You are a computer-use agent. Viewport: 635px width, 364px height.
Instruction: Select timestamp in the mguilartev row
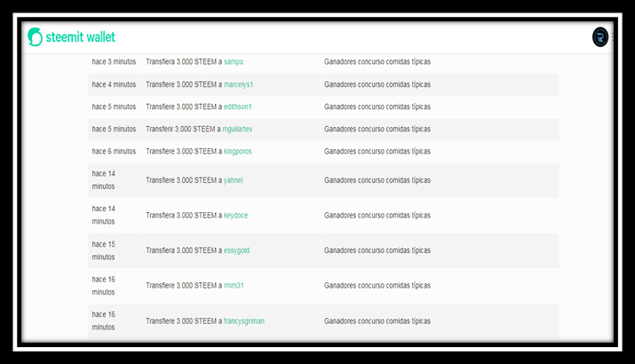tap(114, 129)
